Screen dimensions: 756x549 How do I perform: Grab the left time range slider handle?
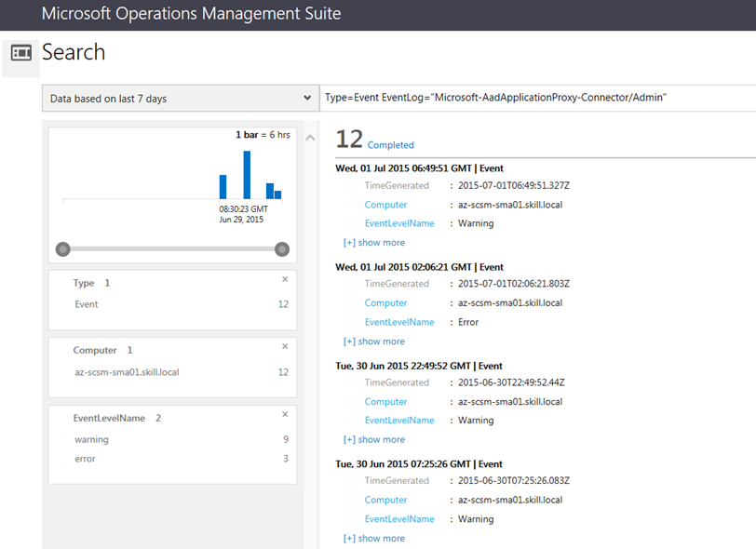(x=62, y=249)
